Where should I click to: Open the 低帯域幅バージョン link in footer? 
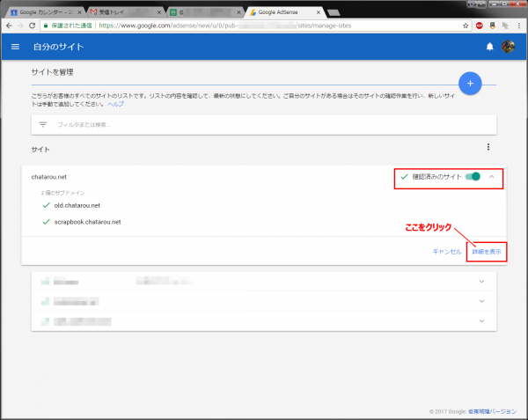tap(492, 411)
